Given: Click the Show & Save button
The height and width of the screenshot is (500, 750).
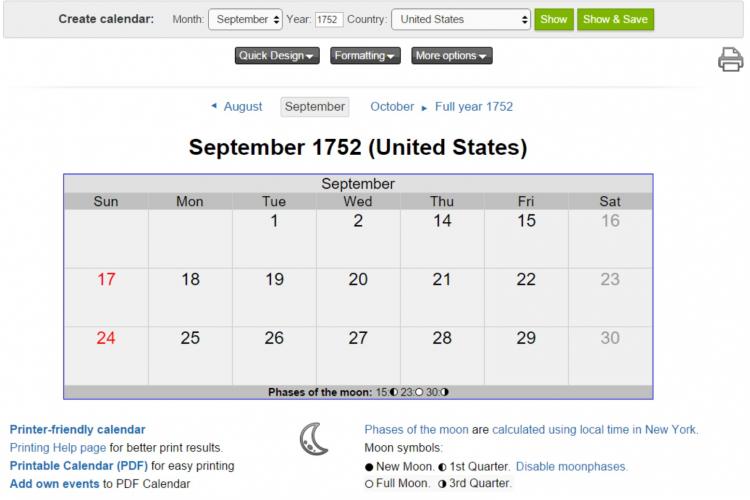Looking at the screenshot, I should coord(616,20).
